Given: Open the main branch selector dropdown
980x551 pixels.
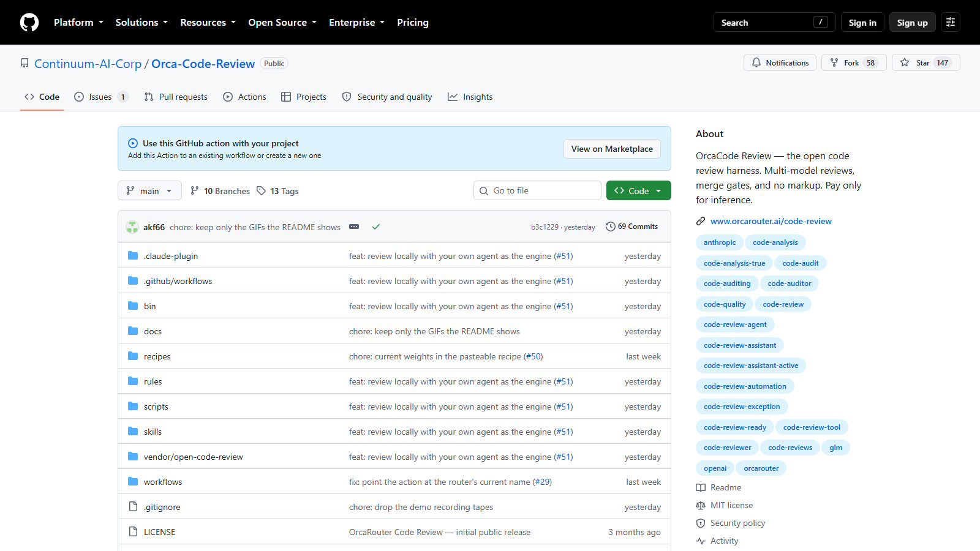Looking at the screenshot, I should pos(149,191).
